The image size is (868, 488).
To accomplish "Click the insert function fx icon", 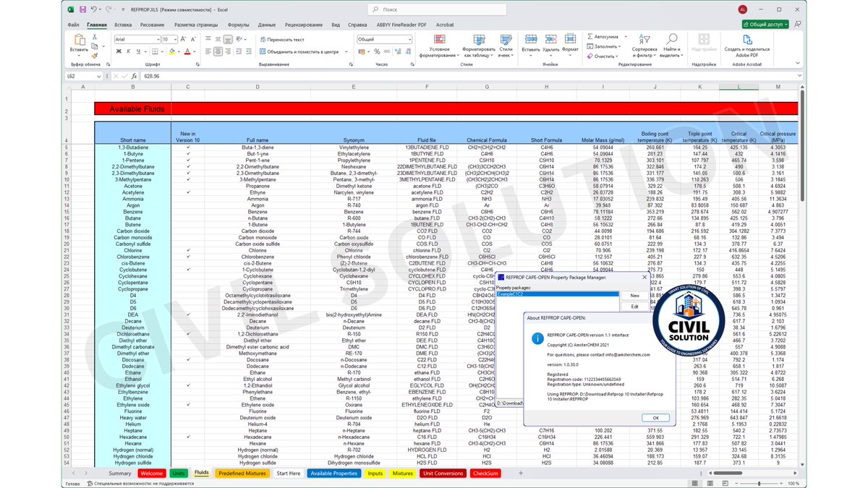I will coord(134,76).
